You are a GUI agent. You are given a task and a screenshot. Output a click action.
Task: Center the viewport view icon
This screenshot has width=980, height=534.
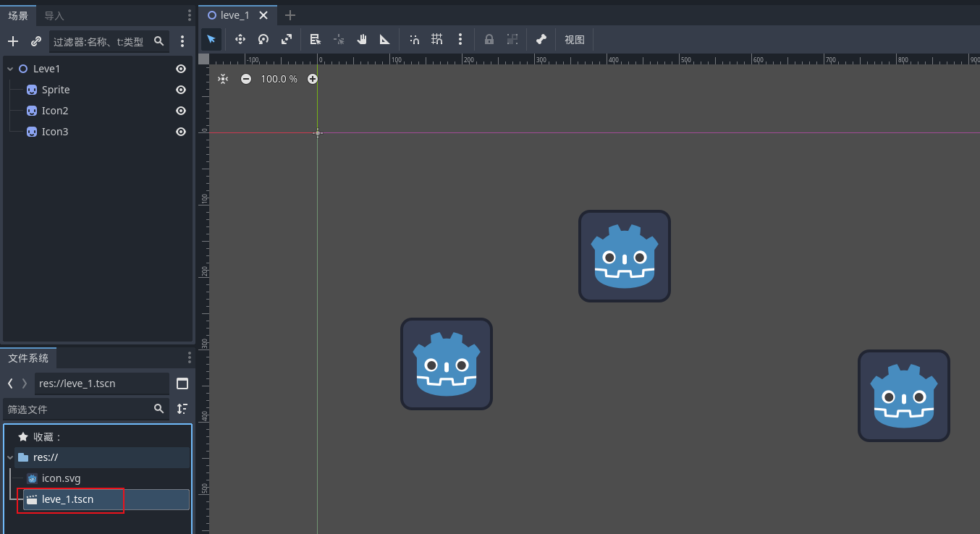pos(223,79)
